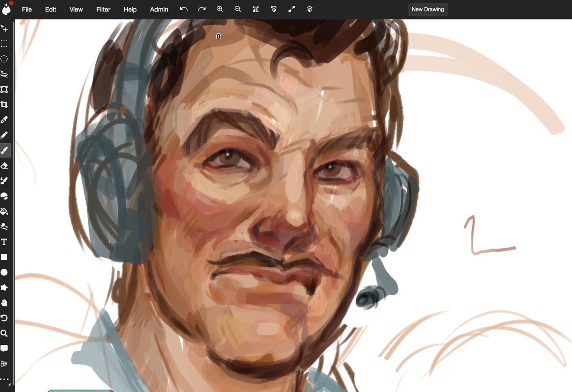
Task: Select the Eraser tool
Action: [x=4, y=166]
